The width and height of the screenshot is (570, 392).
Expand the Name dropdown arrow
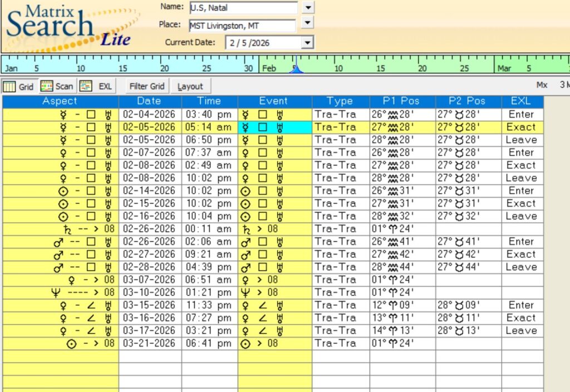pos(308,7)
